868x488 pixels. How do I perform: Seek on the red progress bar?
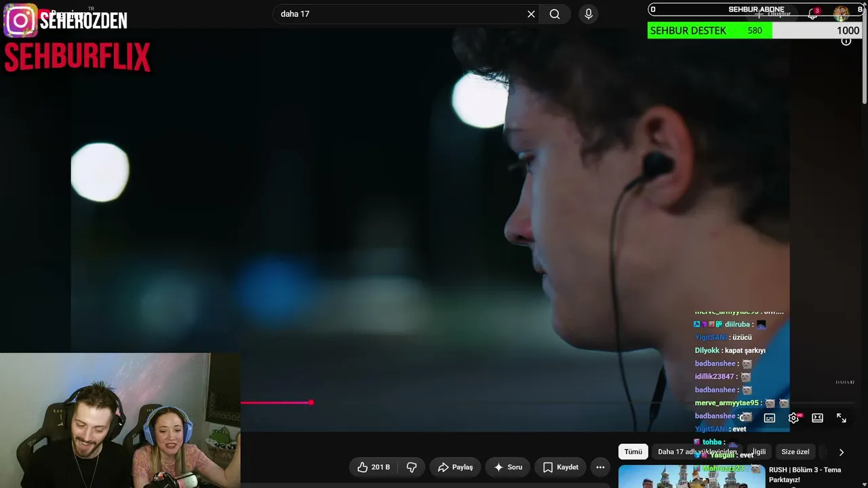click(277, 403)
